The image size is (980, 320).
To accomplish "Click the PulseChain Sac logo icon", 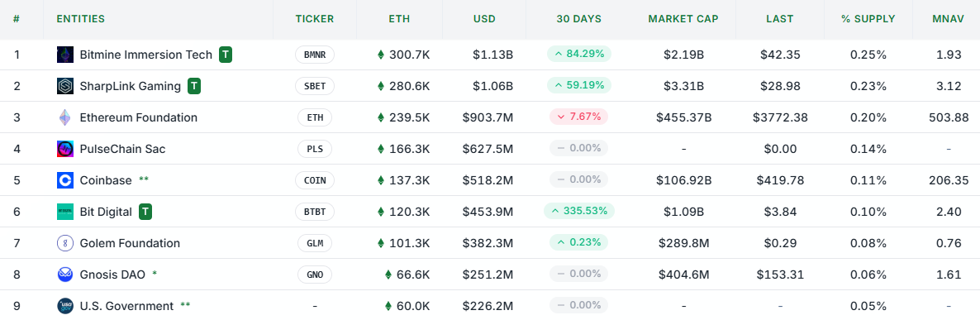I will pyautogui.click(x=65, y=149).
